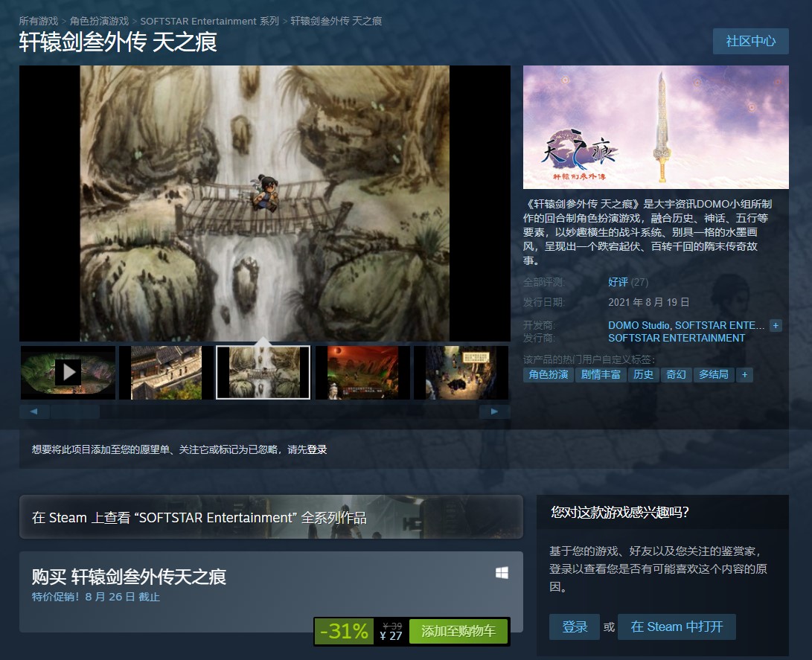Viewport: 812px width, 660px height.
Task: Open 社区中心 community hub button
Action: click(751, 42)
